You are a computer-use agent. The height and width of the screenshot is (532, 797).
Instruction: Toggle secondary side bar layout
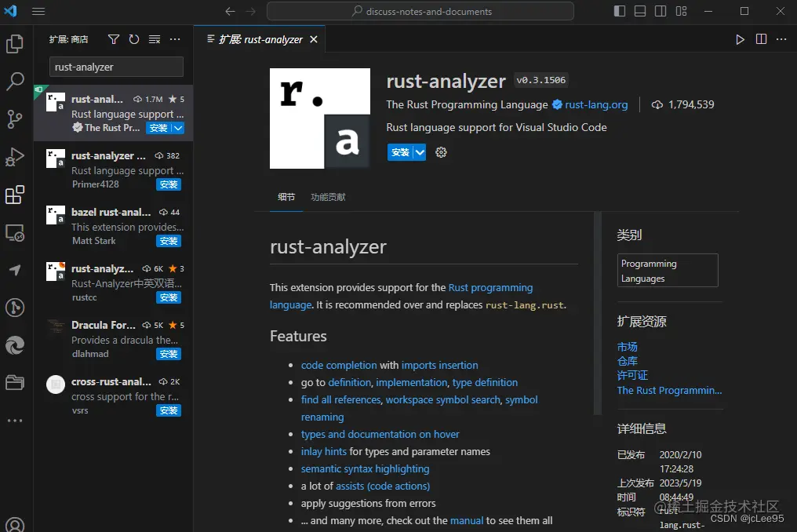tap(661, 11)
